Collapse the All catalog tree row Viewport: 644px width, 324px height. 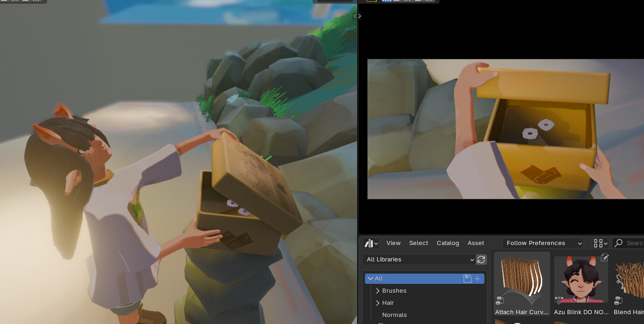click(371, 279)
